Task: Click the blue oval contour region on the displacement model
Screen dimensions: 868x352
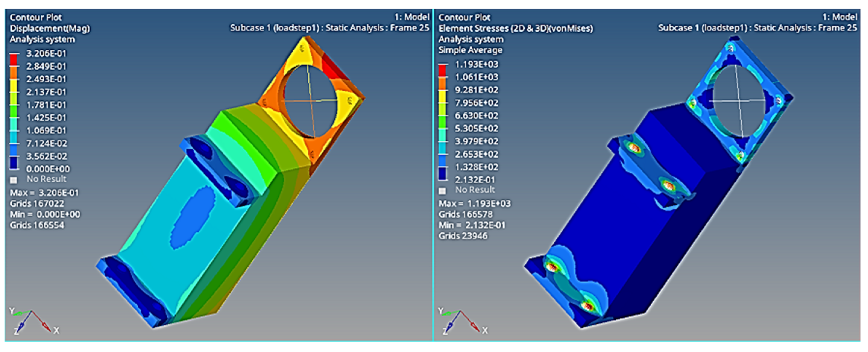Action: (x=193, y=218)
